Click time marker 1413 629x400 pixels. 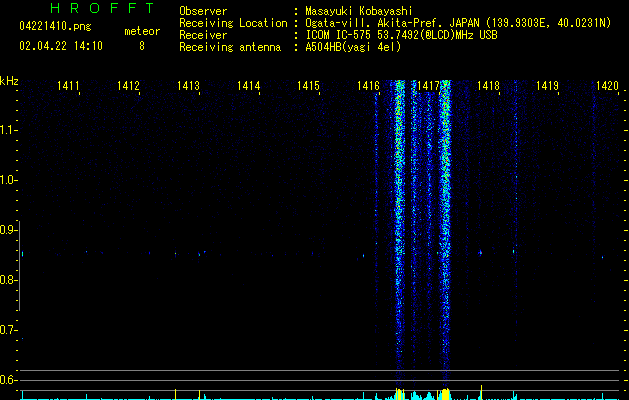pos(188,85)
